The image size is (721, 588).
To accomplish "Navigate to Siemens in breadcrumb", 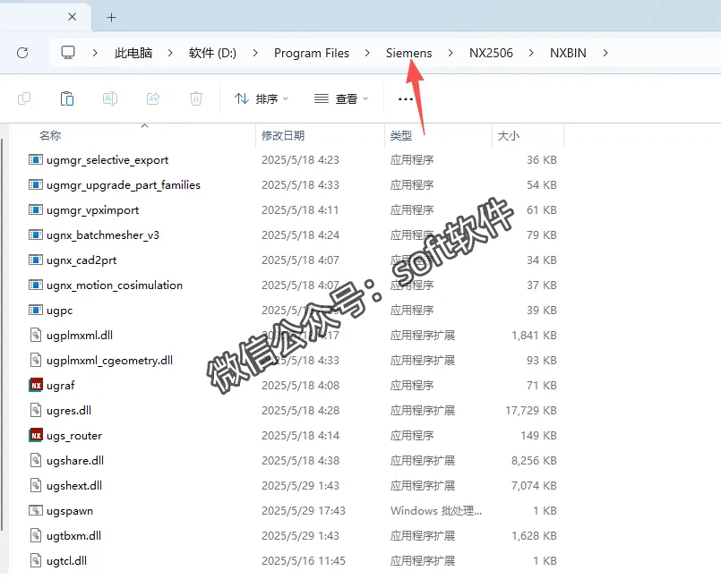I will tap(408, 53).
